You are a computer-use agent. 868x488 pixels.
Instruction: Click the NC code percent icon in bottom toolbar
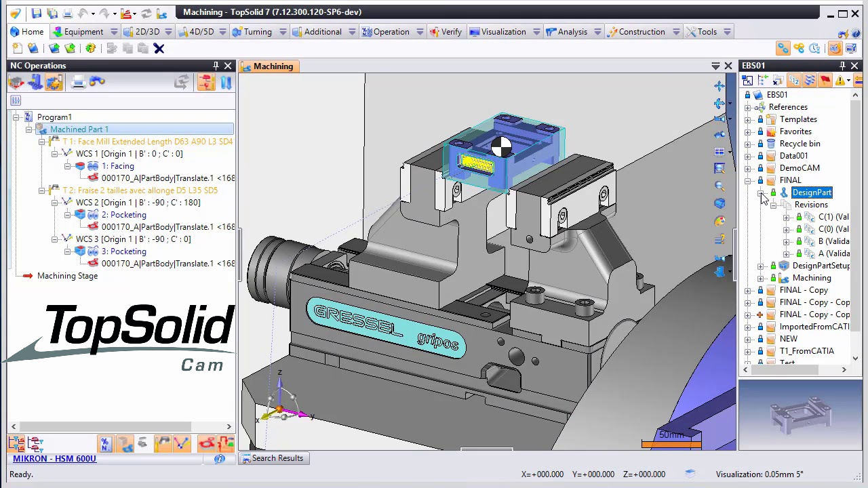[x=106, y=444]
